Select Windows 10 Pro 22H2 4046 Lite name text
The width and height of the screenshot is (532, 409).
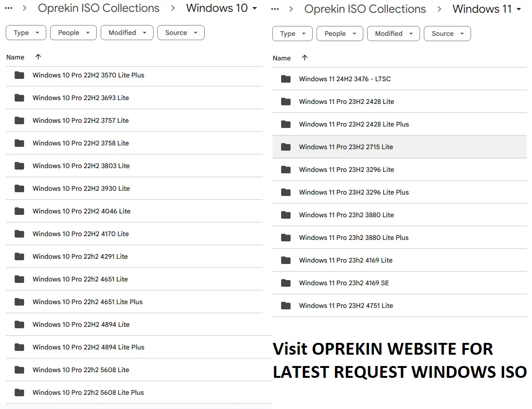point(81,211)
